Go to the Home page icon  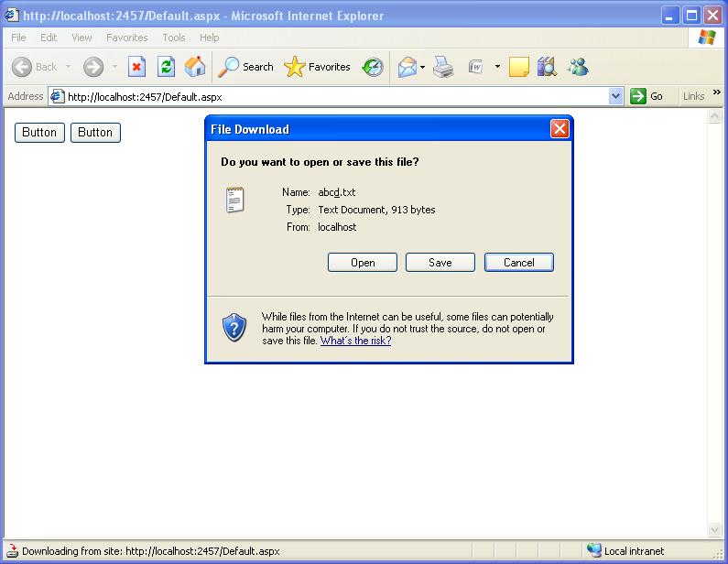tap(195, 67)
